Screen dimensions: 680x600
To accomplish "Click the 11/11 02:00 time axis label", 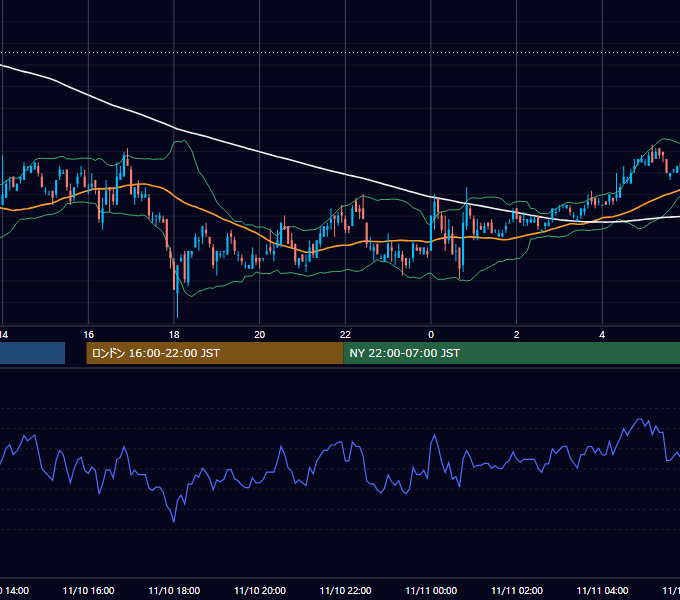I will tap(517, 590).
